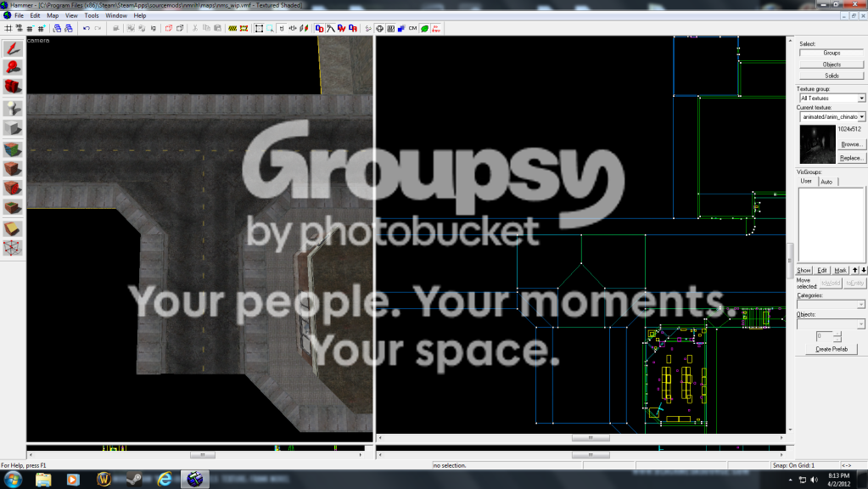Toggle Select-by-Handles toolbar button
Screen dimensions: 868x489
point(259,28)
